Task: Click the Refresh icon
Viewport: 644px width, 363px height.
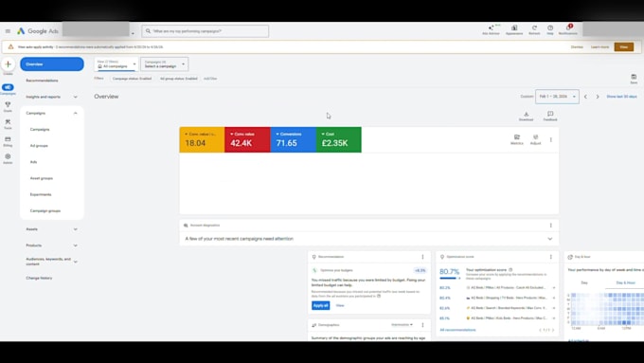Action: (x=534, y=27)
